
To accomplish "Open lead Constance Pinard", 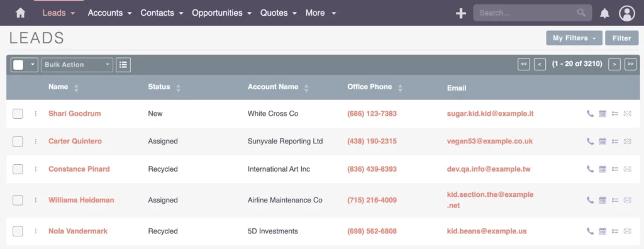I will [x=79, y=169].
